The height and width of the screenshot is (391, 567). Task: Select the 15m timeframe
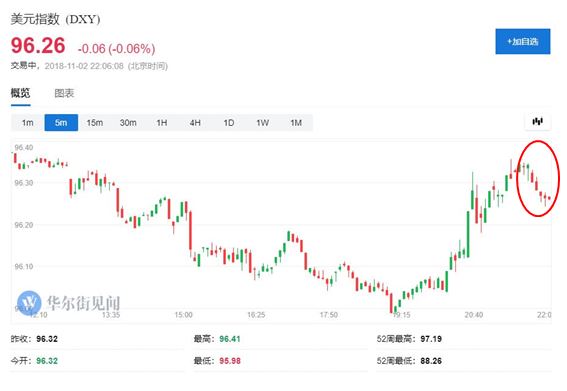tap(95, 123)
